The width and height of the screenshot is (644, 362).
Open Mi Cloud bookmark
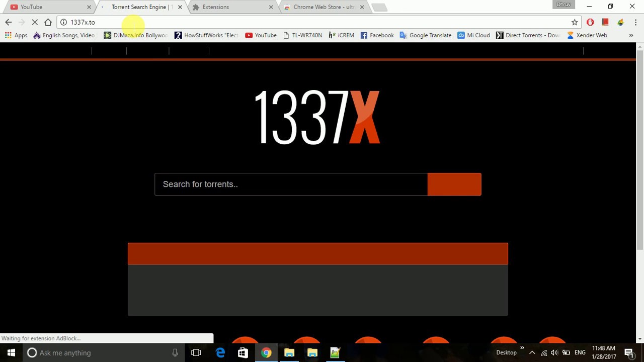pos(473,35)
